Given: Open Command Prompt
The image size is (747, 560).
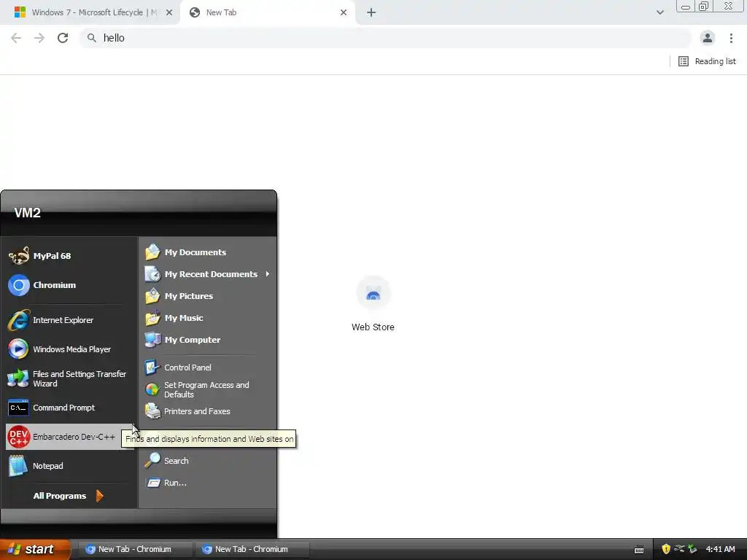Looking at the screenshot, I should pos(69,408).
